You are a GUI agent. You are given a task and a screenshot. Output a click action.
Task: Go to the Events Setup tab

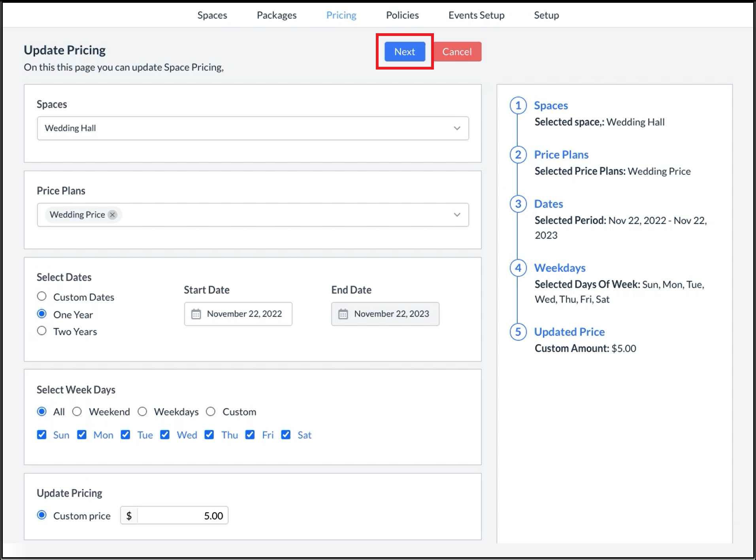pyautogui.click(x=476, y=15)
